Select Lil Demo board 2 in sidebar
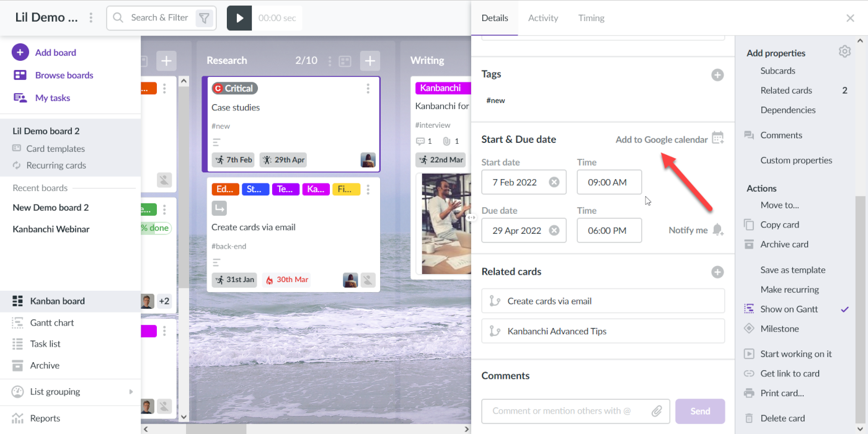Screen dimensions: 868x434 (x=46, y=131)
